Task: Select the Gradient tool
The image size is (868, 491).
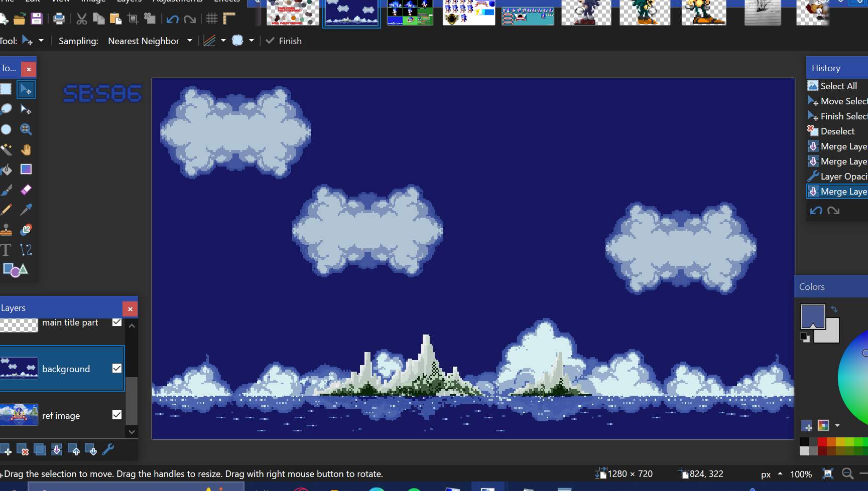Action: 26,170
